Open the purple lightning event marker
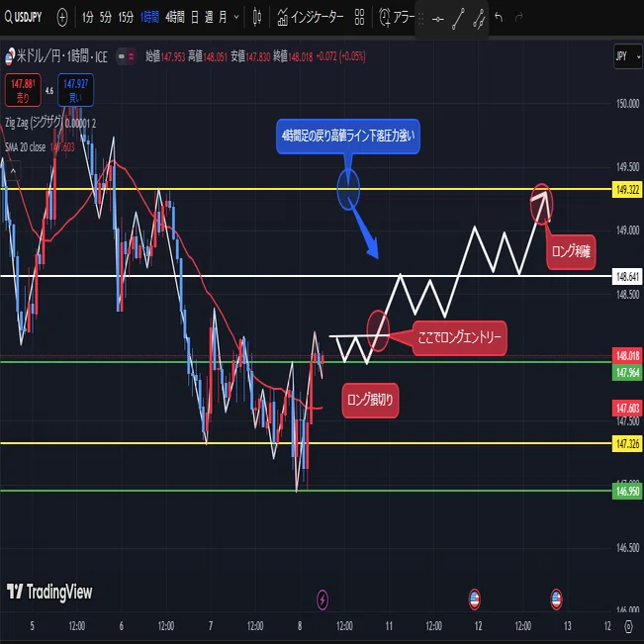 click(322, 599)
